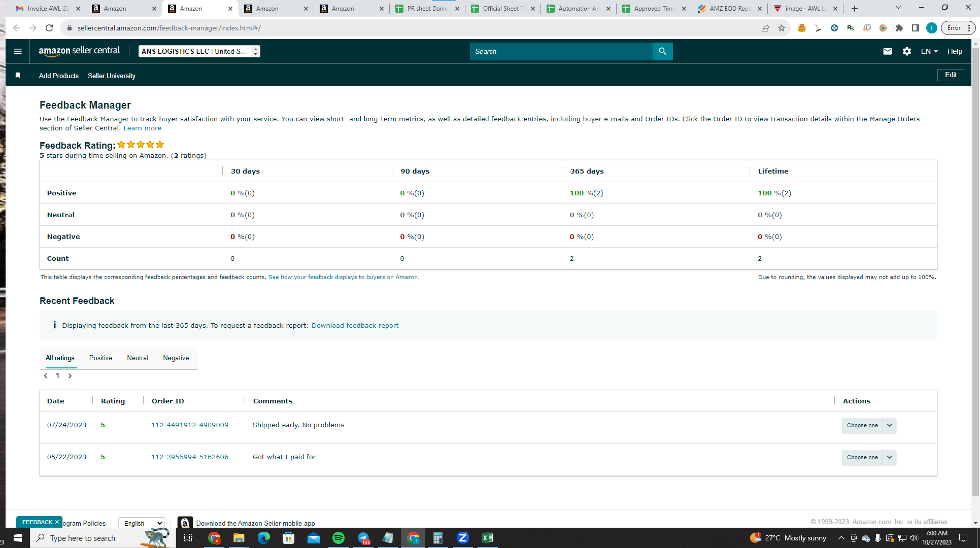Click the browser back arrow
The height and width of the screenshot is (548, 980).
[17, 28]
